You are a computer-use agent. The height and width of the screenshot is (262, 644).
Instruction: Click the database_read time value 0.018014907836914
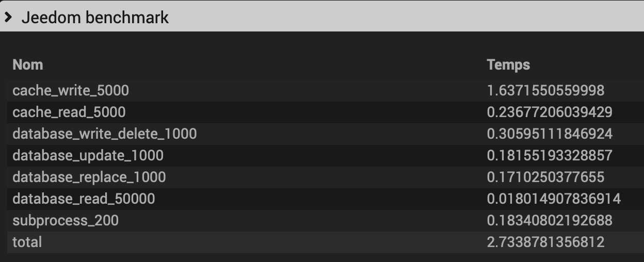pyautogui.click(x=554, y=199)
